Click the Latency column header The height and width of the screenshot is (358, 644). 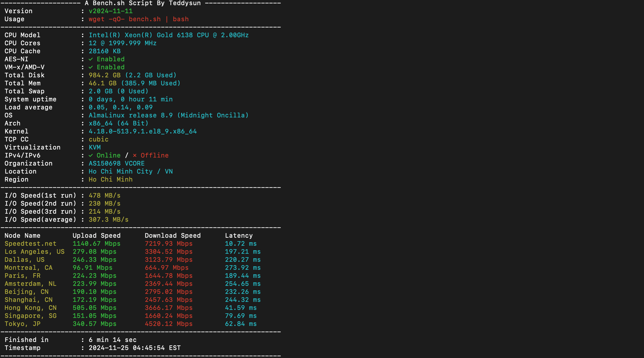pyautogui.click(x=239, y=235)
